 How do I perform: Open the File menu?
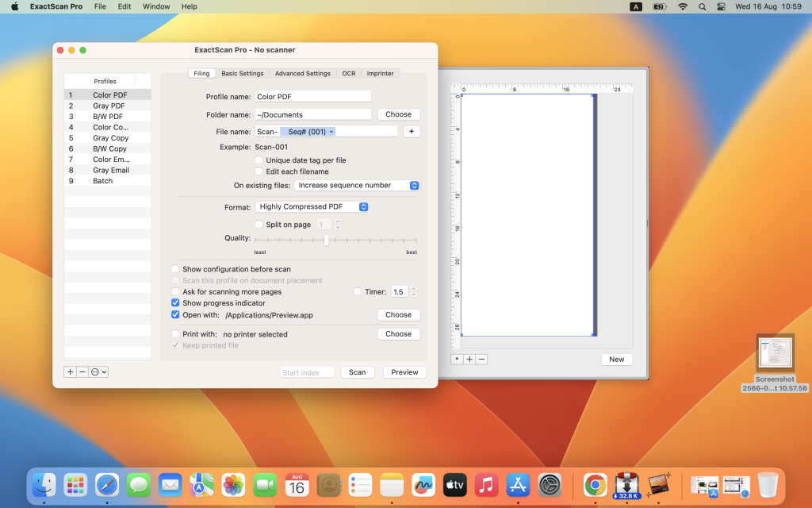click(100, 6)
